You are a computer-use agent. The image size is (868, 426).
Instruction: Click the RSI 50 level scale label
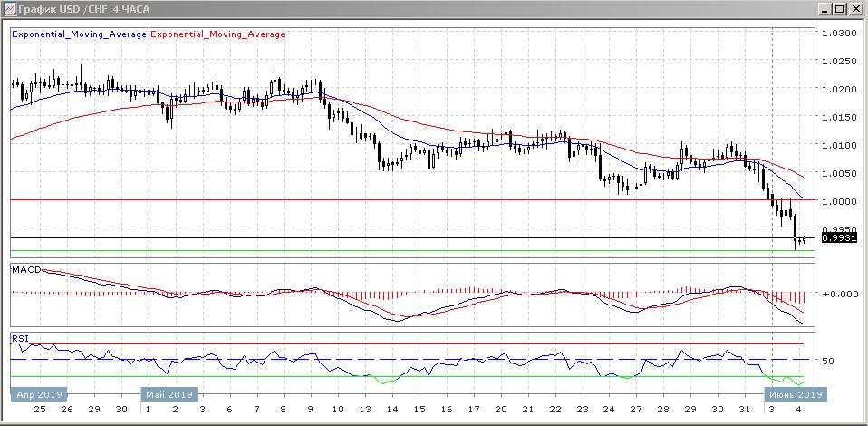click(x=827, y=361)
